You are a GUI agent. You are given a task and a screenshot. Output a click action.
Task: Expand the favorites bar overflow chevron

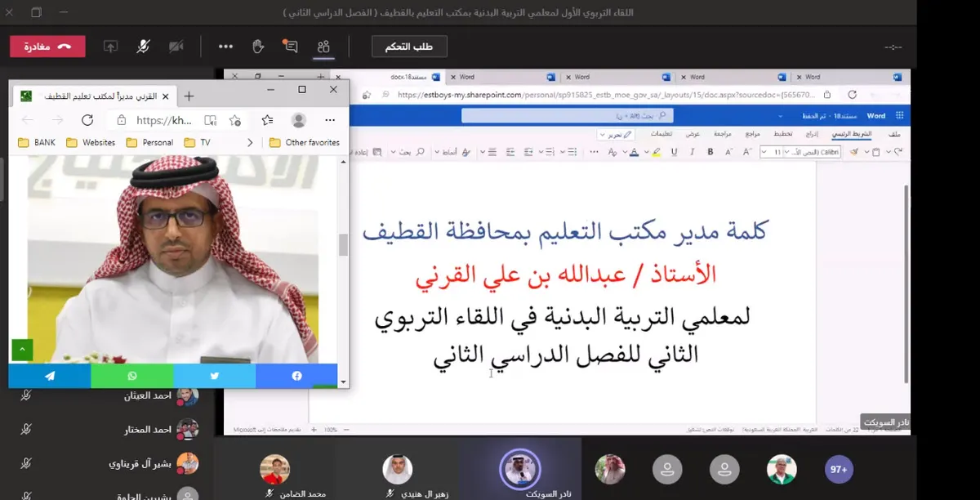250,142
